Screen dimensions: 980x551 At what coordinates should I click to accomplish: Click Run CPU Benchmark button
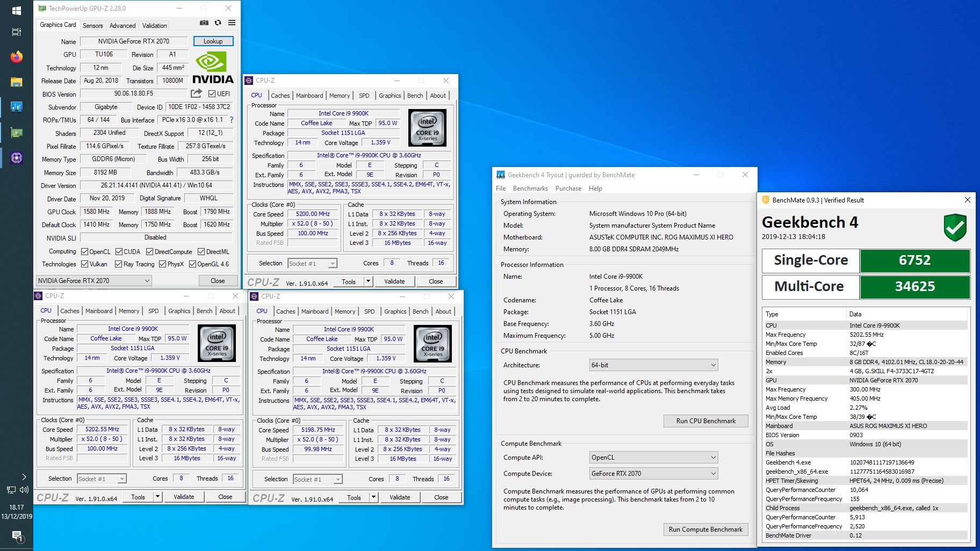(x=705, y=421)
